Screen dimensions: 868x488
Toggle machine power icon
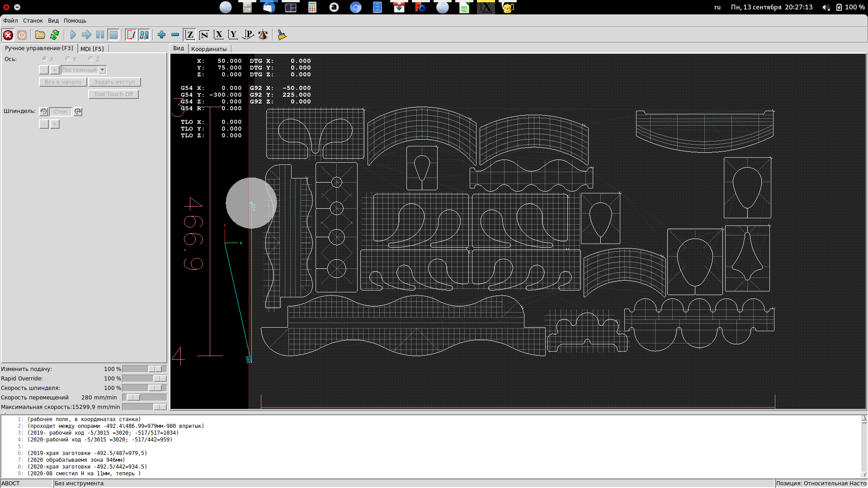(x=22, y=35)
